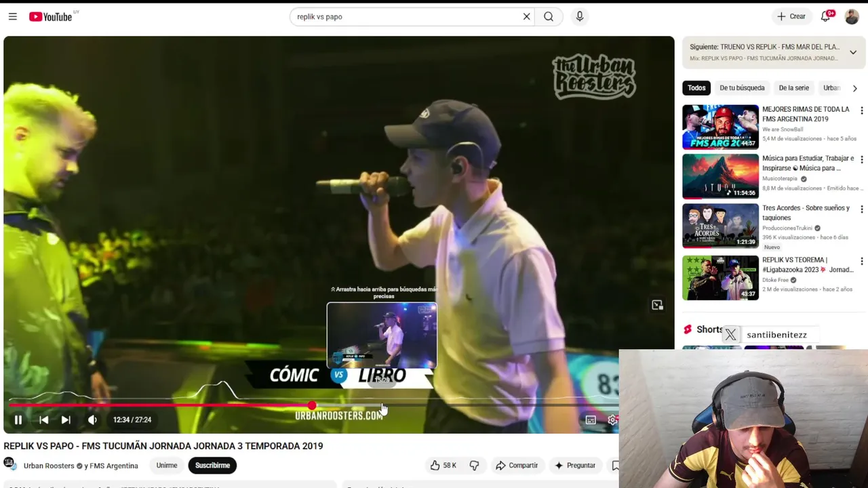Click the player miniplayer icon at right

657,305
